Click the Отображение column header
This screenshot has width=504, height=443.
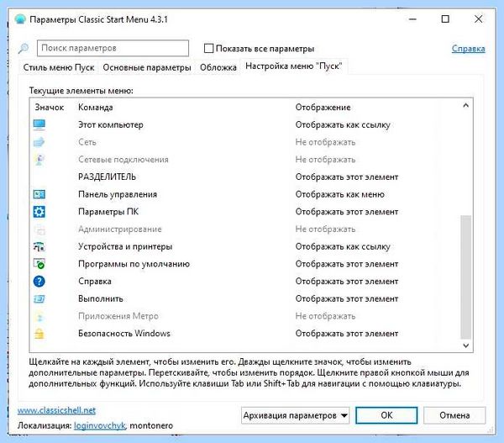323,107
